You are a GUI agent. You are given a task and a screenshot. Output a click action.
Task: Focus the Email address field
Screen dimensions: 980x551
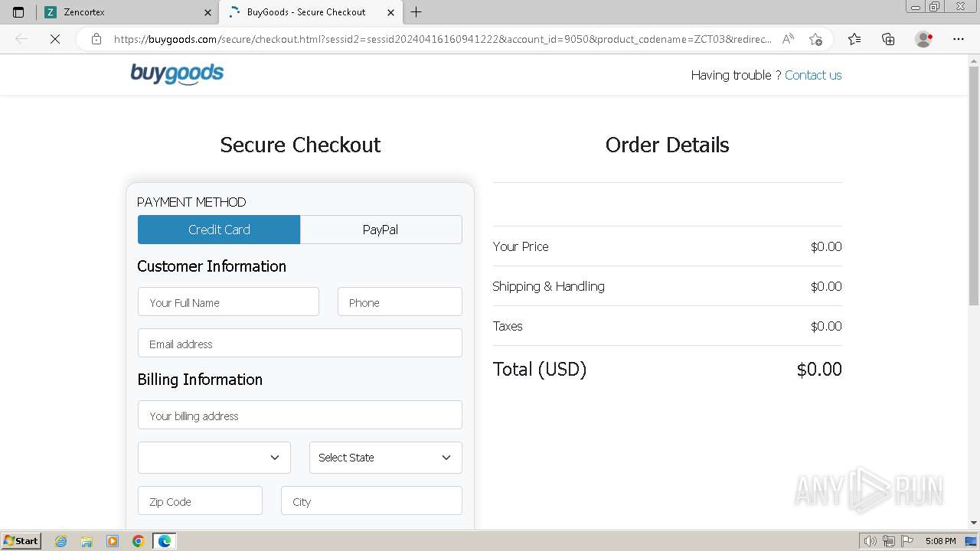(300, 343)
